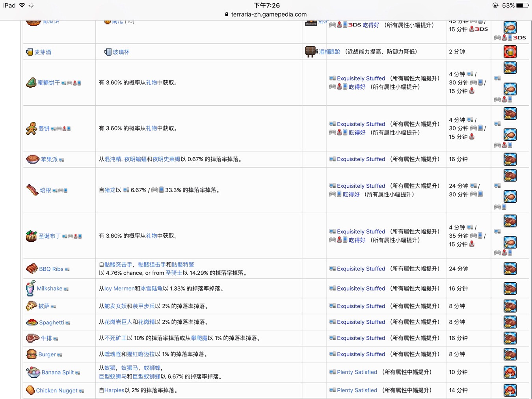This screenshot has width=532, height=399.
Task: Follow the 牛排 item link
Action: [47, 338]
